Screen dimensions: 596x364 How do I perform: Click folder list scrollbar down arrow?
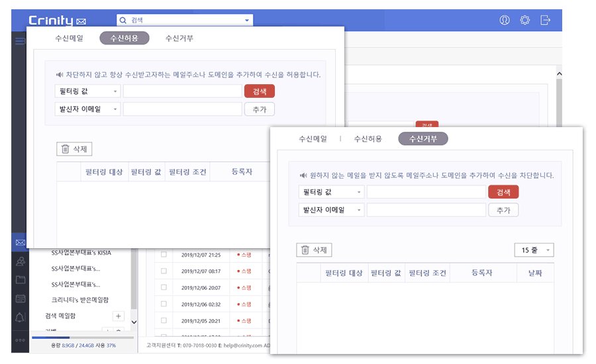[x=134, y=322]
